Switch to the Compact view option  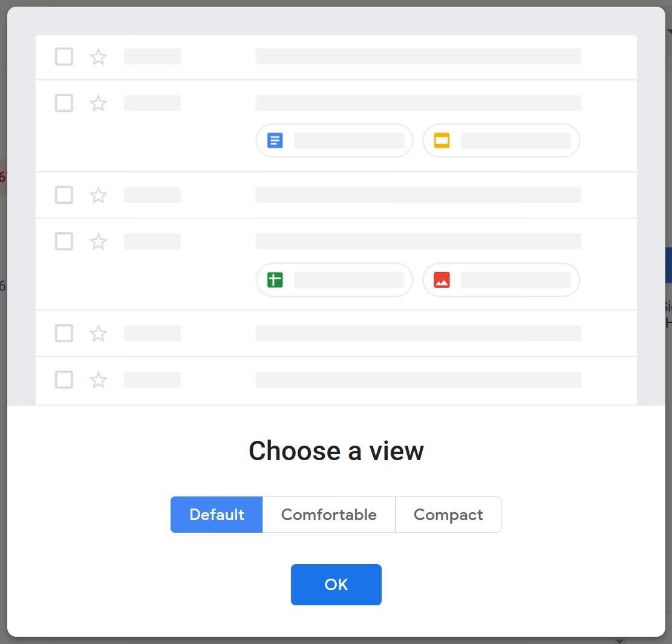(448, 515)
